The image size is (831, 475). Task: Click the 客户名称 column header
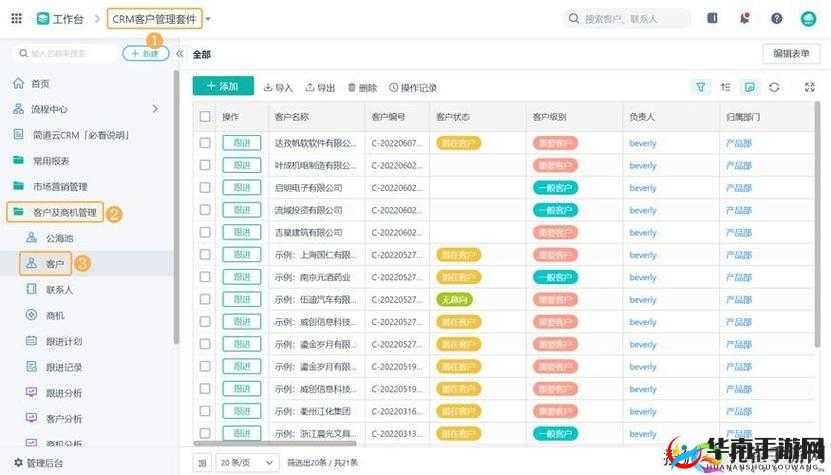click(x=292, y=117)
